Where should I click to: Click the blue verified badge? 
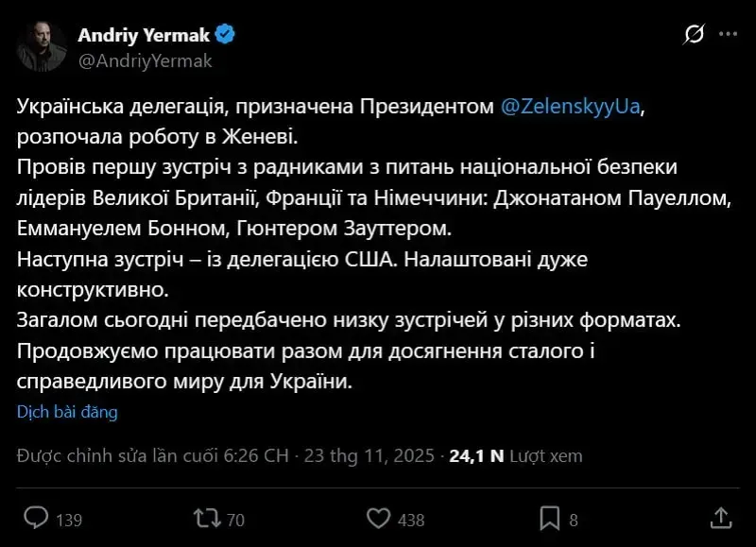(x=226, y=36)
